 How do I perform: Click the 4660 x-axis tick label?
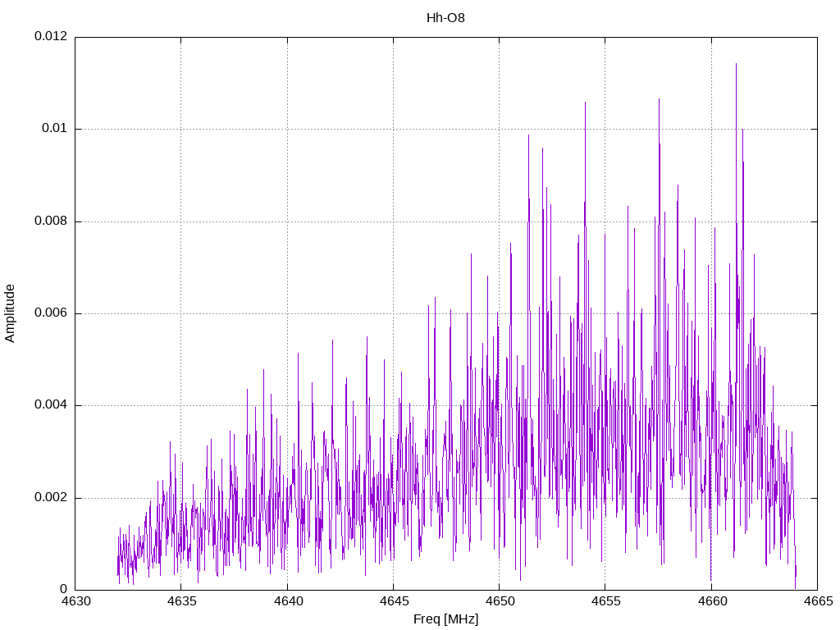[712, 601]
